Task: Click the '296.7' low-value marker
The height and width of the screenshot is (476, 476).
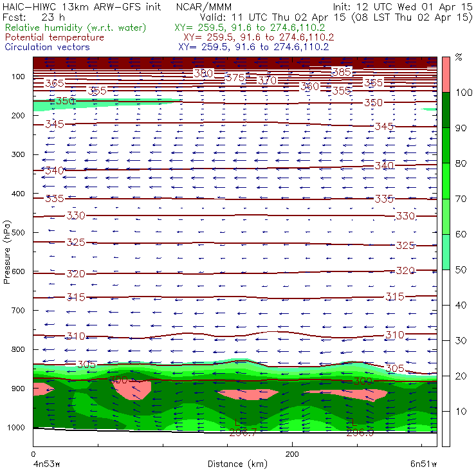Action: [x=243, y=432]
